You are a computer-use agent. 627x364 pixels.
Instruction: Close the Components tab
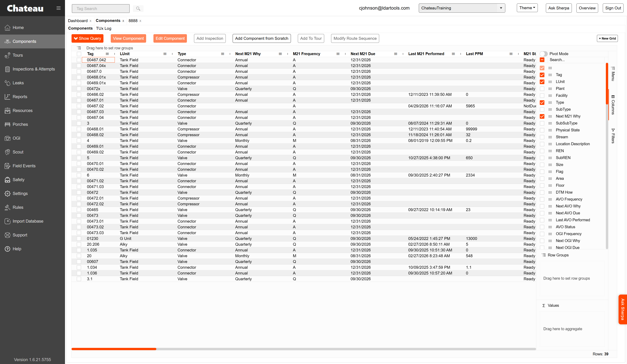click(123, 21)
